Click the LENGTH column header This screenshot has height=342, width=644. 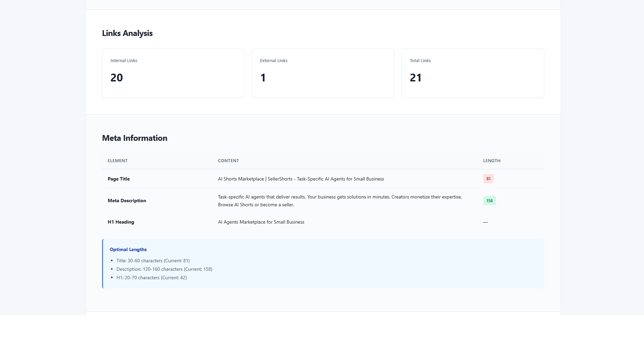tap(491, 161)
